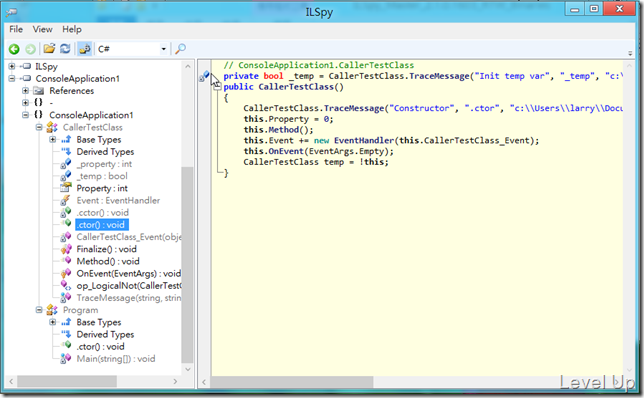Open the File menu
The width and height of the screenshot is (644, 398).
(16, 29)
